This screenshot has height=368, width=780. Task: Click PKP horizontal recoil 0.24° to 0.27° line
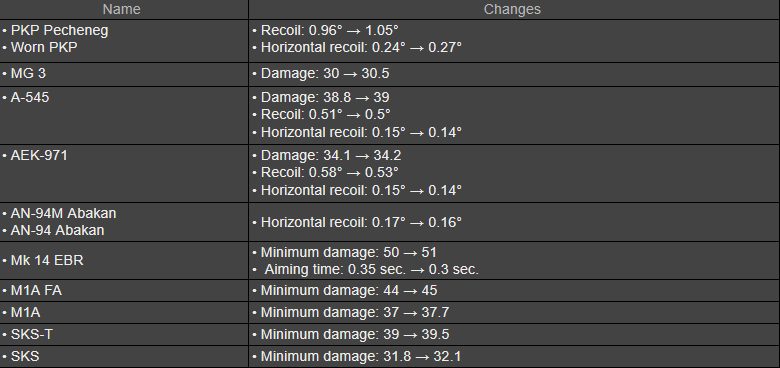pyautogui.click(x=361, y=47)
